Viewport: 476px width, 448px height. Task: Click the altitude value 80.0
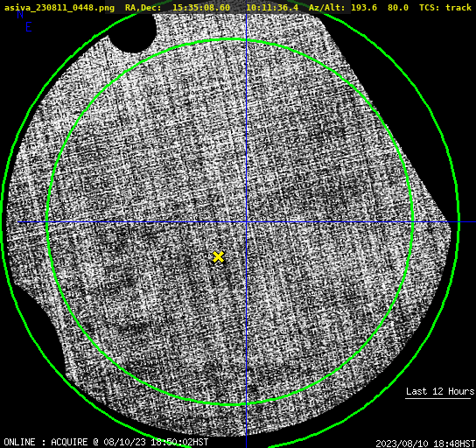pos(397,8)
